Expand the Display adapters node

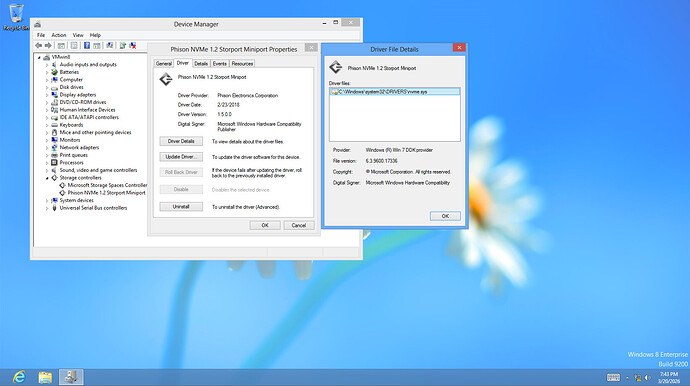(47, 95)
